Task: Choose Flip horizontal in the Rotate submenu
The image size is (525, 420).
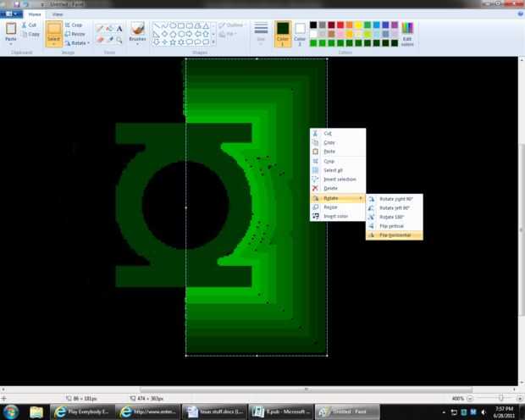Action: coord(395,235)
